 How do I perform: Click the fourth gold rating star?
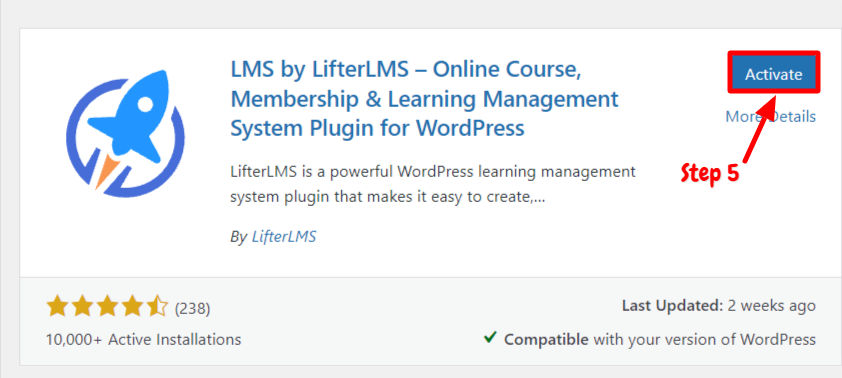pyautogui.click(x=133, y=308)
